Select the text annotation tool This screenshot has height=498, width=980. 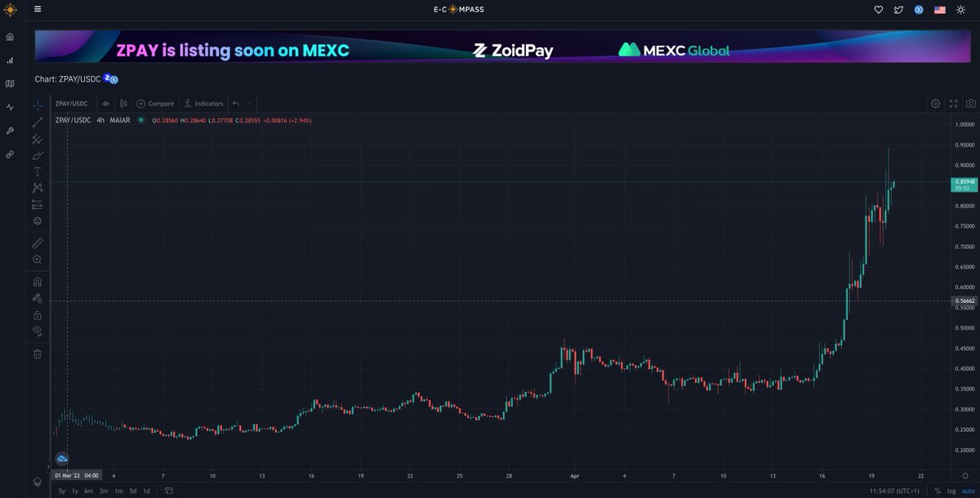point(38,171)
